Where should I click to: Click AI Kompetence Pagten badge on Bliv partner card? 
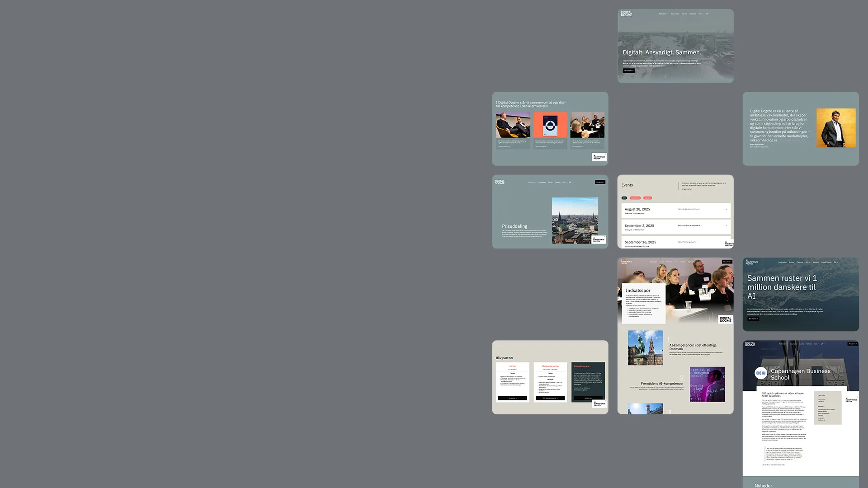pyautogui.click(x=599, y=404)
